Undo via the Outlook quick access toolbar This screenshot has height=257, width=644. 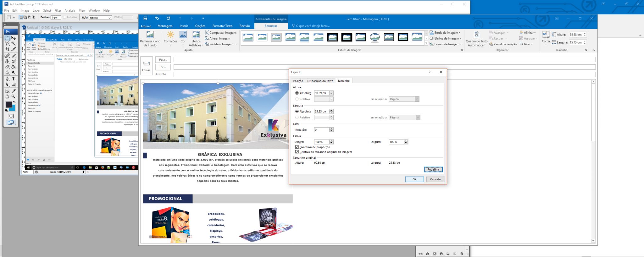tap(157, 19)
